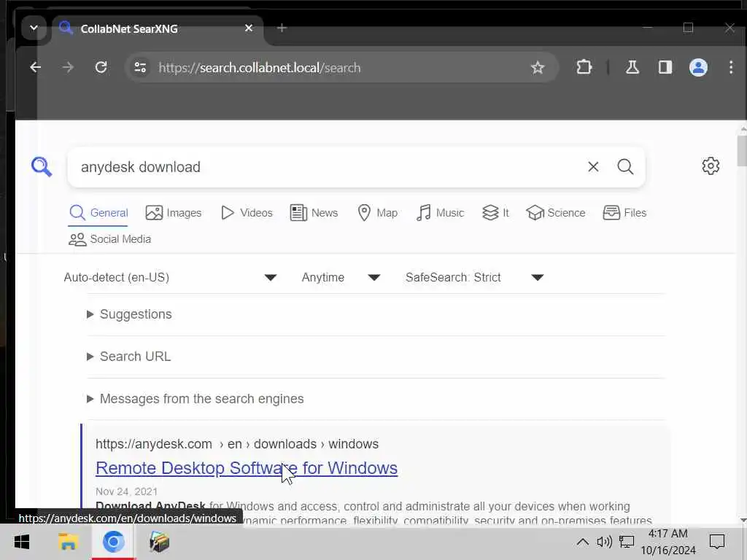Open the Auto-detect (en-US) language dropdown

coord(170,278)
